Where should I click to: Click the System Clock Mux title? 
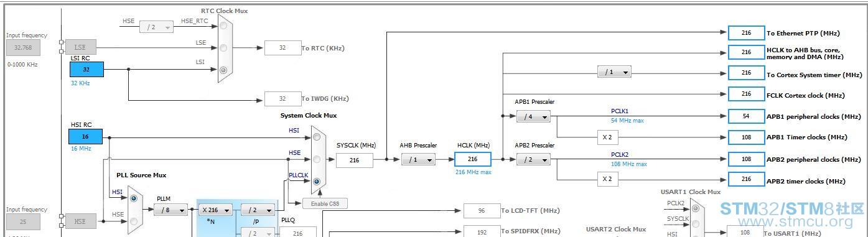[309, 115]
